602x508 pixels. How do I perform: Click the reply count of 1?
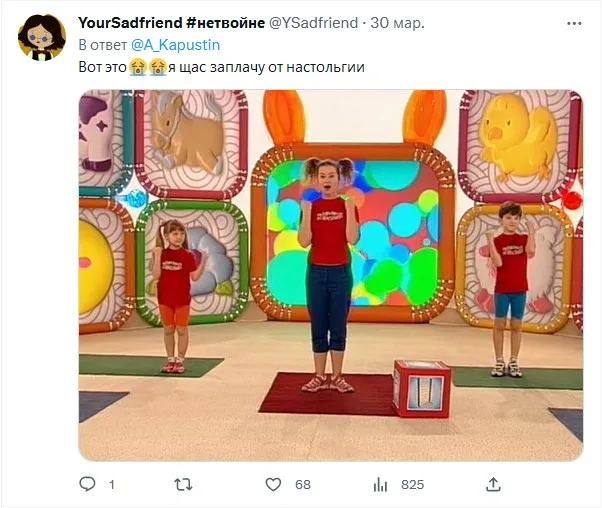click(x=111, y=485)
